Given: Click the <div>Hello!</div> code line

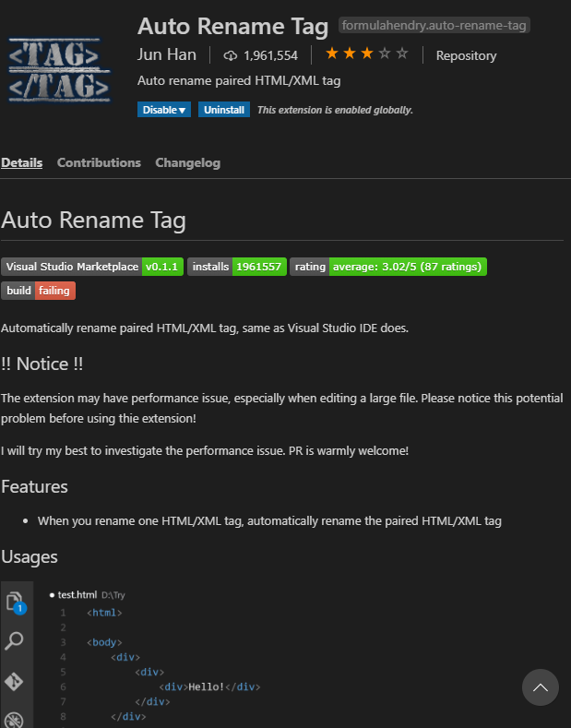Looking at the screenshot, I should [x=209, y=686].
